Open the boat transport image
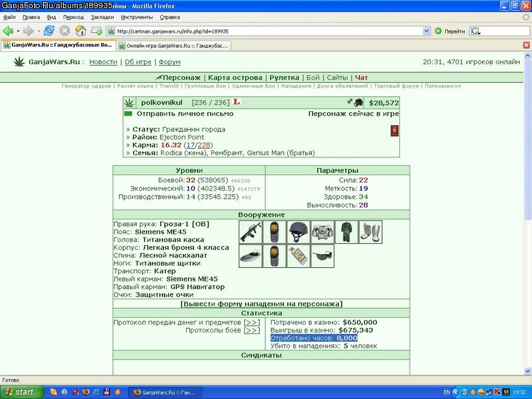Viewport: 532px width, 399px height. 250,256
